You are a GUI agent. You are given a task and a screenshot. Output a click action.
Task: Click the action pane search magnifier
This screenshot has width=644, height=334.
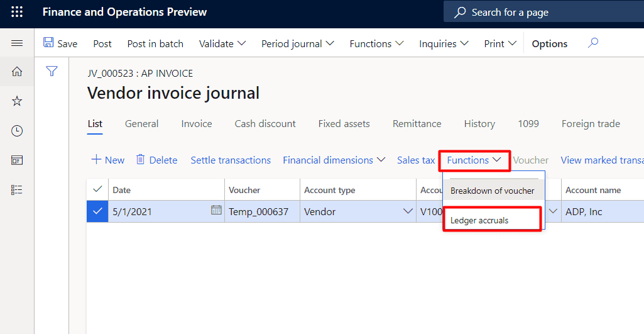592,43
